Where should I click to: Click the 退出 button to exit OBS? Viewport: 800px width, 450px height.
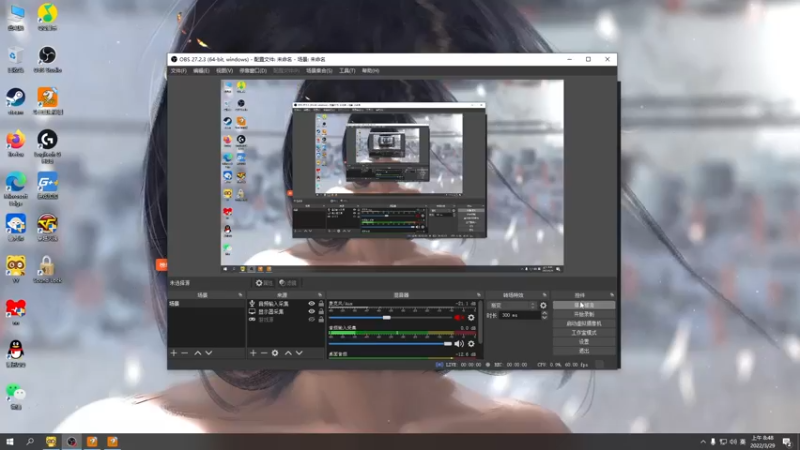(584, 351)
